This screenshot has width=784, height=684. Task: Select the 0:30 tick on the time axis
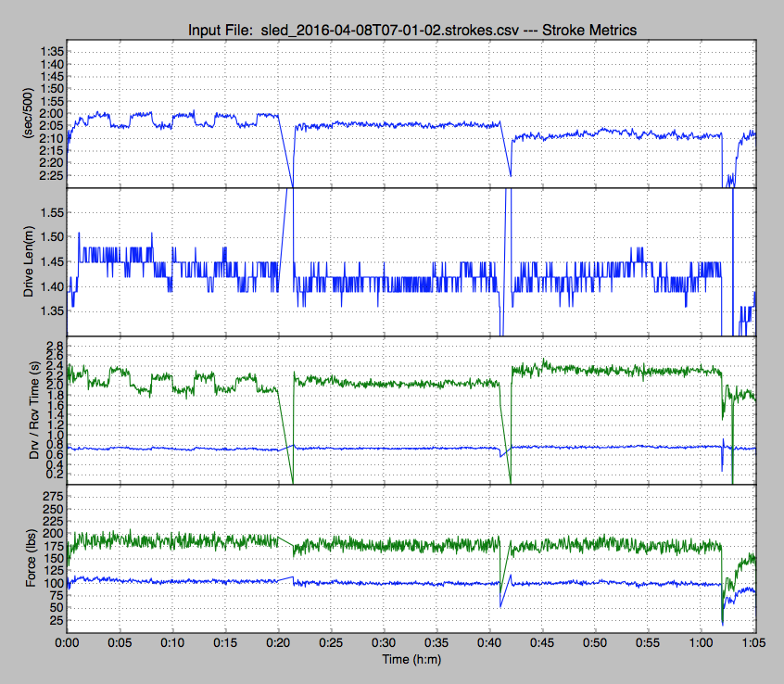[x=384, y=641]
